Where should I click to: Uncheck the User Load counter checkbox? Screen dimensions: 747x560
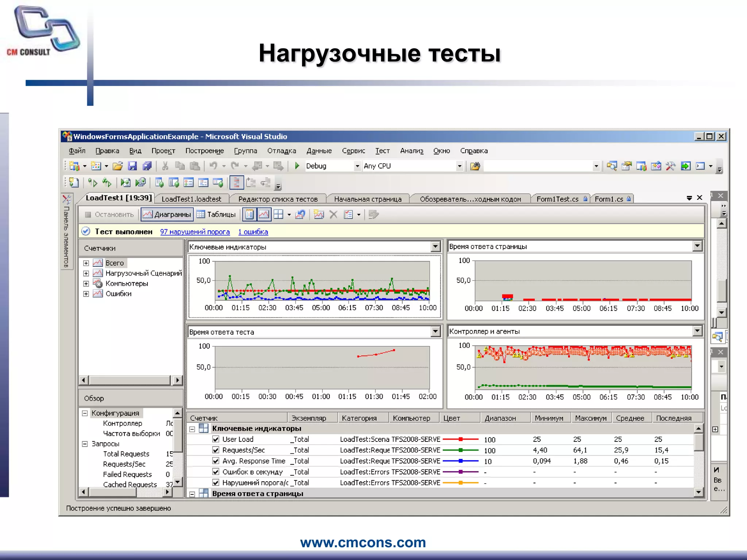point(216,439)
